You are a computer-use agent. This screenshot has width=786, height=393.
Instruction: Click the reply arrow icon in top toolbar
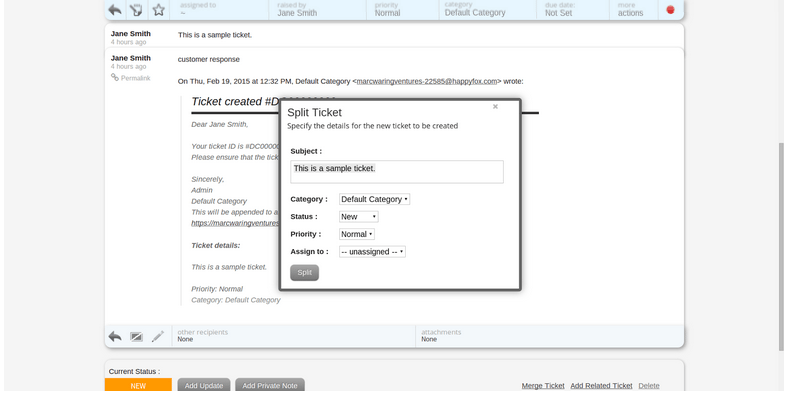pos(115,10)
